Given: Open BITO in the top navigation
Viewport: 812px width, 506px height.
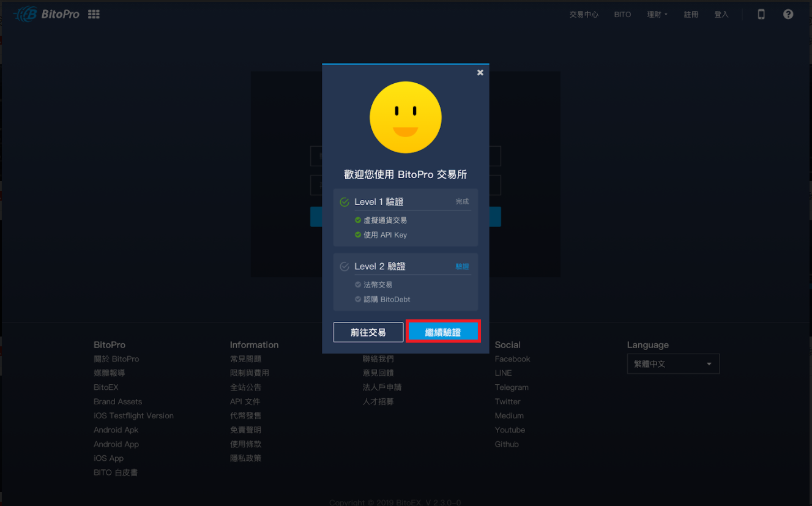Looking at the screenshot, I should click(x=622, y=15).
